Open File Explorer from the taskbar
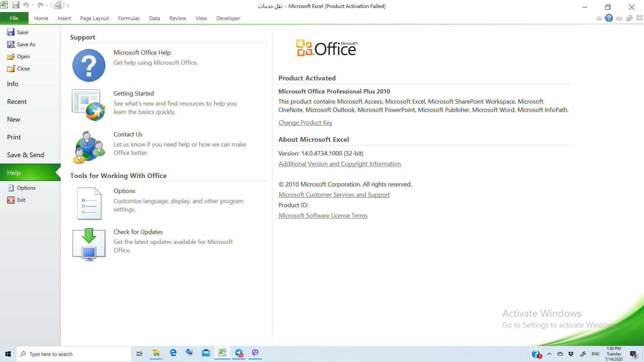 tap(156, 353)
